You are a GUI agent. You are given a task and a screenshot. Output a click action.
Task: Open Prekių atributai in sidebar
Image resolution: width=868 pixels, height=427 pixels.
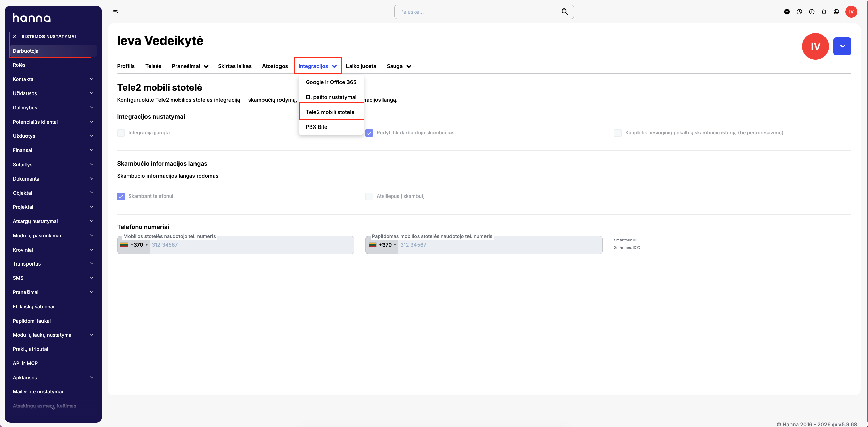(53, 349)
